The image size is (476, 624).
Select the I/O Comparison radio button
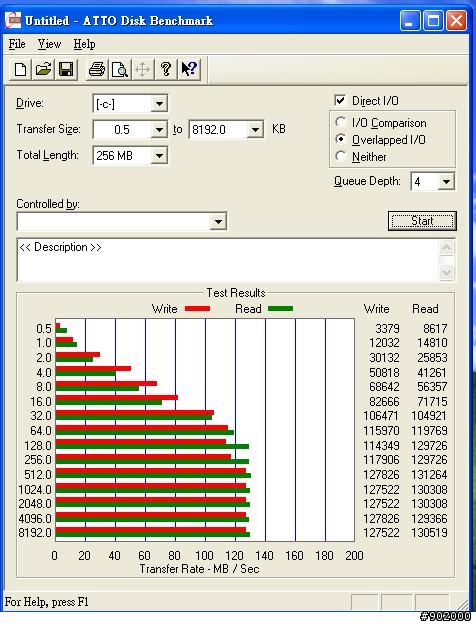tap(341, 122)
